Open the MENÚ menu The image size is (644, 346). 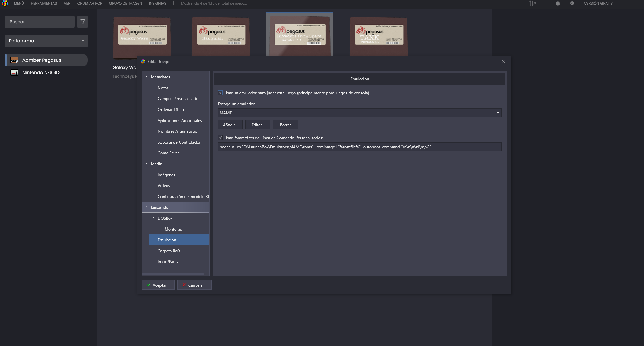click(19, 3)
